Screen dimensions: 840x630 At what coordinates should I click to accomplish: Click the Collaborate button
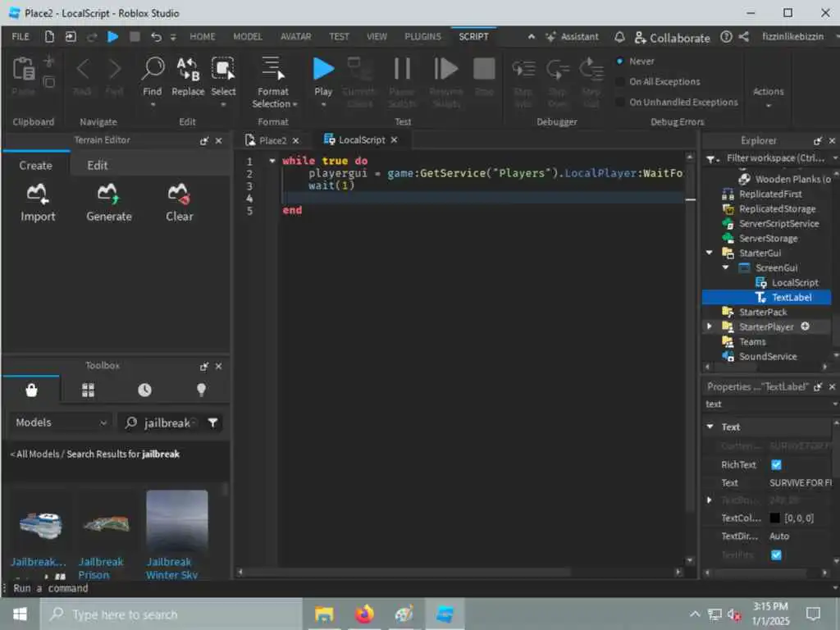tap(672, 38)
